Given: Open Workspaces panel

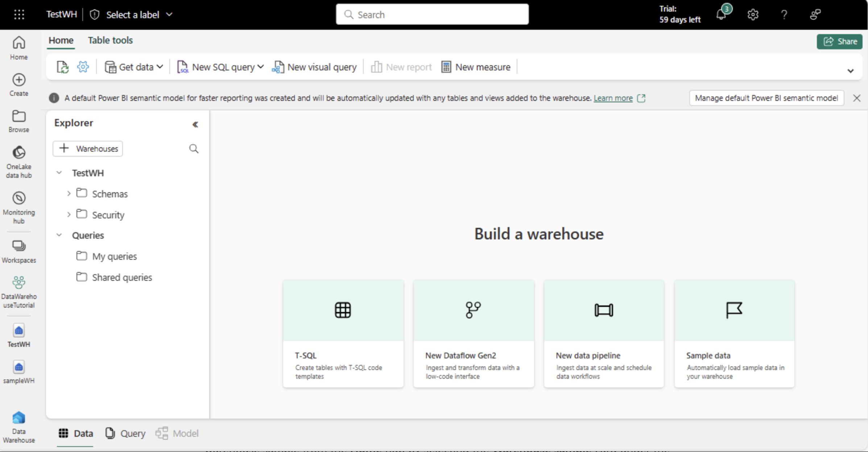Looking at the screenshot, I should pyautogui.click(x=19, y=252).
